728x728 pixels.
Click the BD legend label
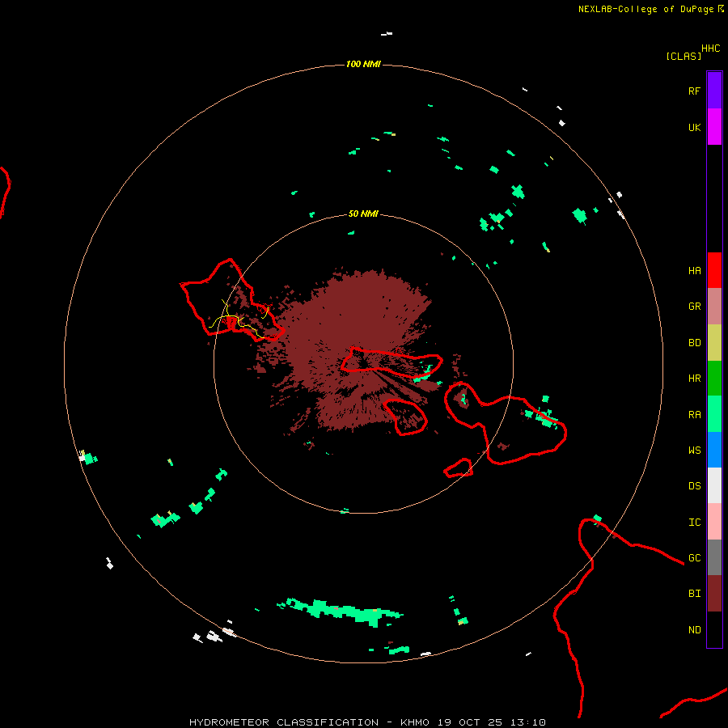694,343
